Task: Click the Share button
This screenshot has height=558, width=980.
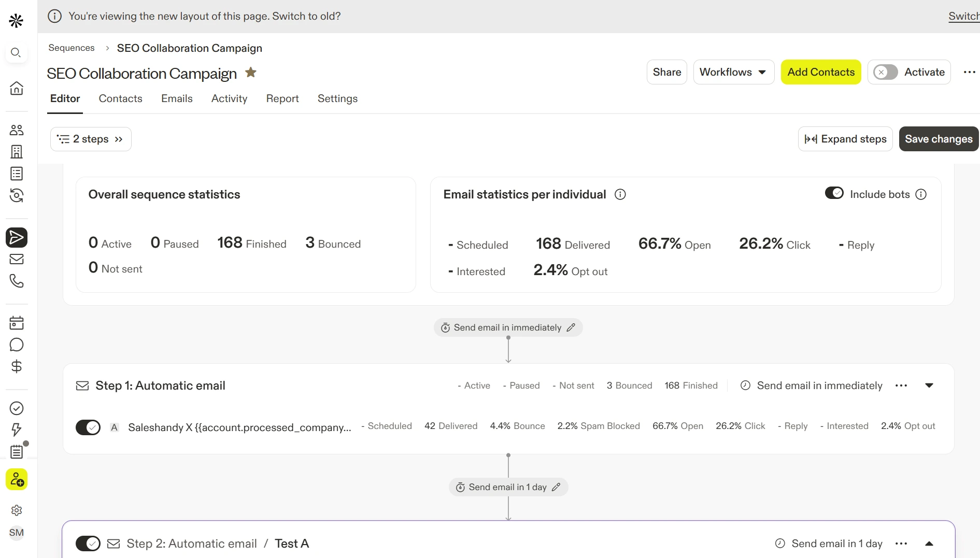Action: click(x=666, y=72)
